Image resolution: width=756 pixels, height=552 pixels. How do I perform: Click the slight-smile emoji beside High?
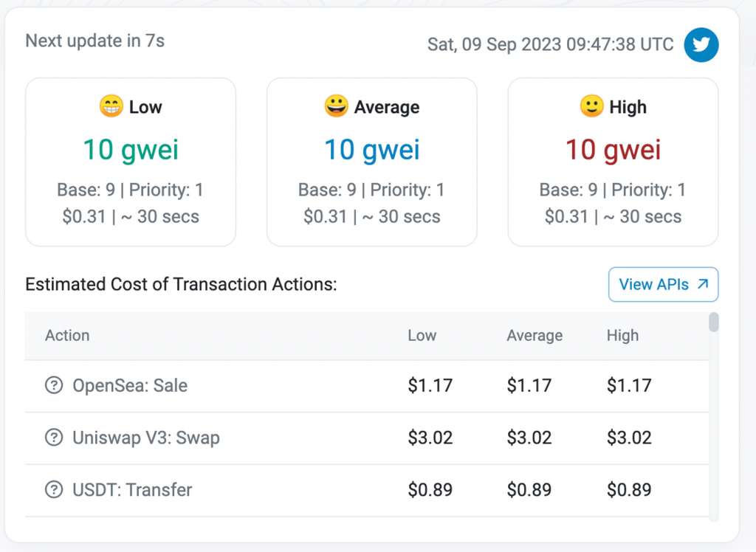(592, 107)
